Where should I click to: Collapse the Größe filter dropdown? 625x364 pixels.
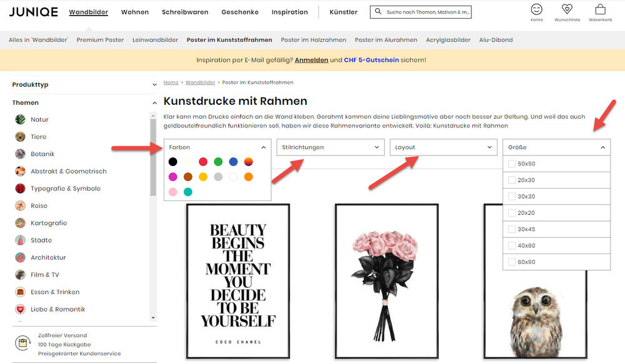click(556, 147)
